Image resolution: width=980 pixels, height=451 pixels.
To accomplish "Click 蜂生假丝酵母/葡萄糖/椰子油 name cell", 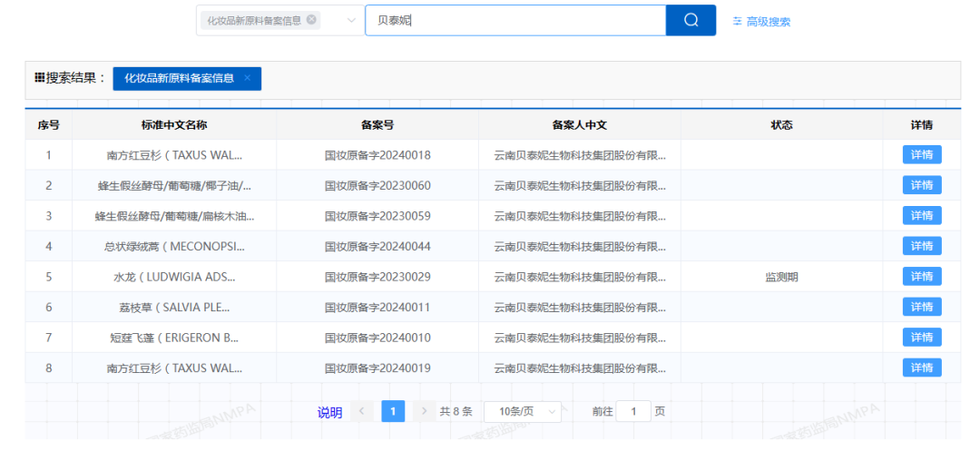I will pyautogui.click(x=174, y=185).
